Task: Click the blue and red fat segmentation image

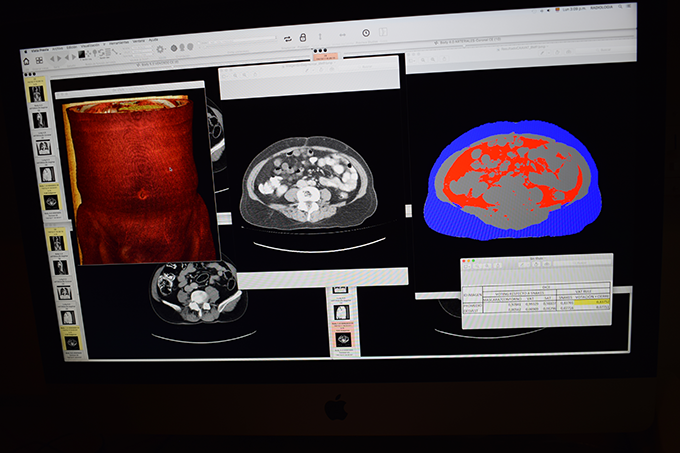Action: 513,180
